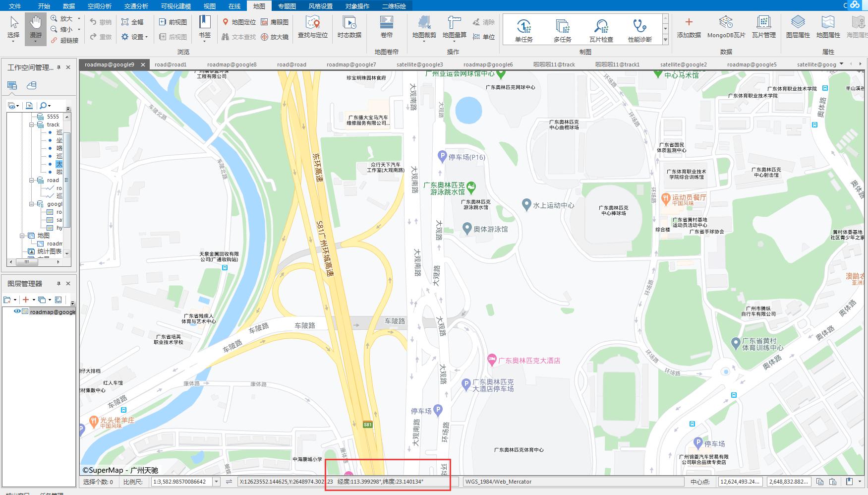
Task: Expand the 制图 gallery more arrow
Action: tap(665, 40)
